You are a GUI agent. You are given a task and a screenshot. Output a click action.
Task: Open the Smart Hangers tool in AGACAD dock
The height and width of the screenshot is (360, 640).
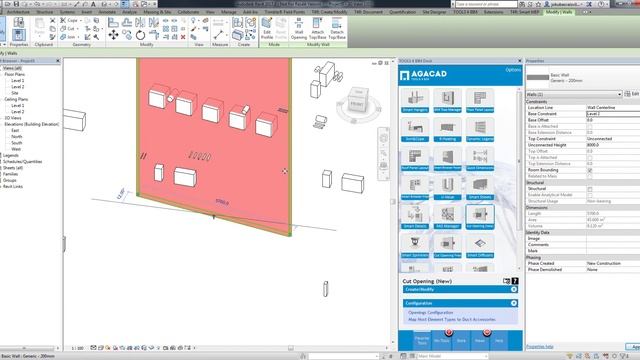click(x=415, y=100)
